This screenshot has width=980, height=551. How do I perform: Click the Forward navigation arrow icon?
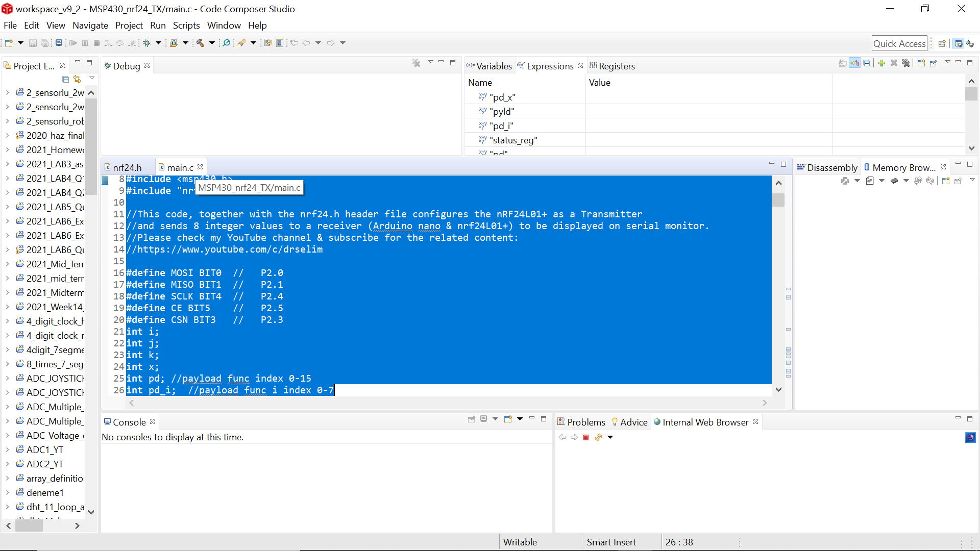point(331,43)
